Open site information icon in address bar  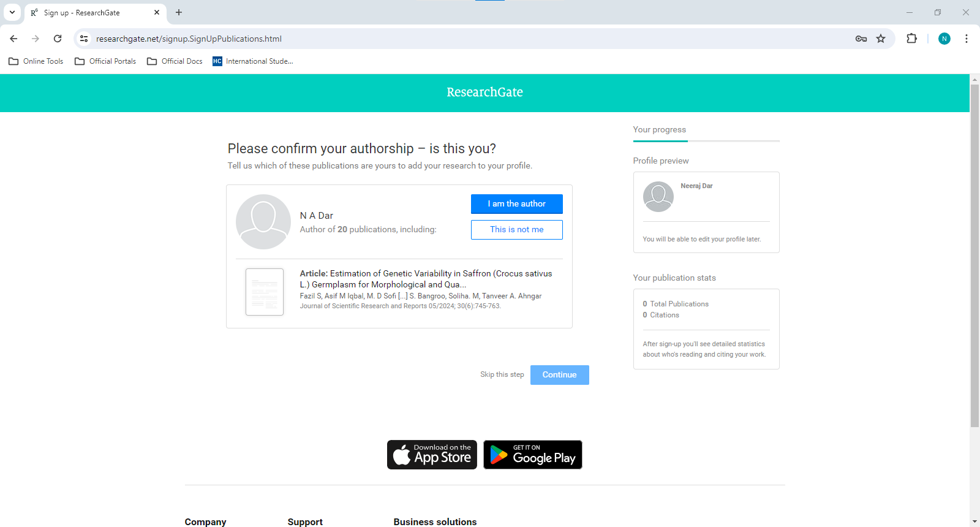click(85, 39)
